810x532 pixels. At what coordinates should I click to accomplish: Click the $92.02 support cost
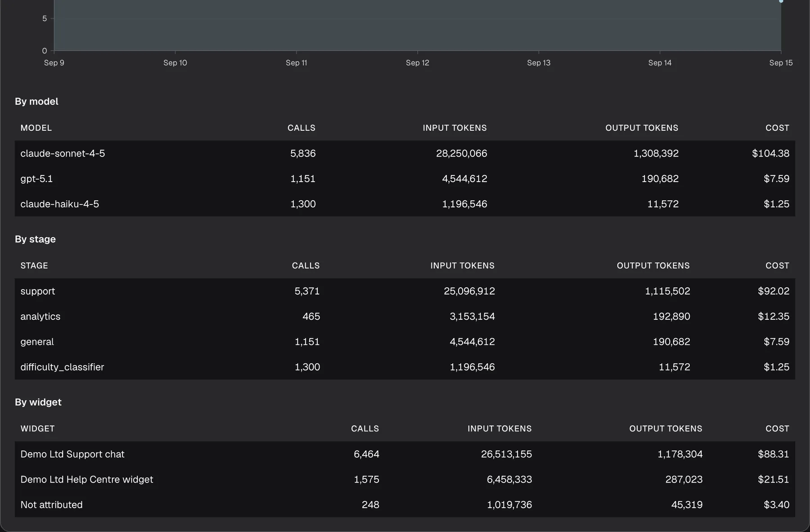pyautogui.click(x=773, y=291)
